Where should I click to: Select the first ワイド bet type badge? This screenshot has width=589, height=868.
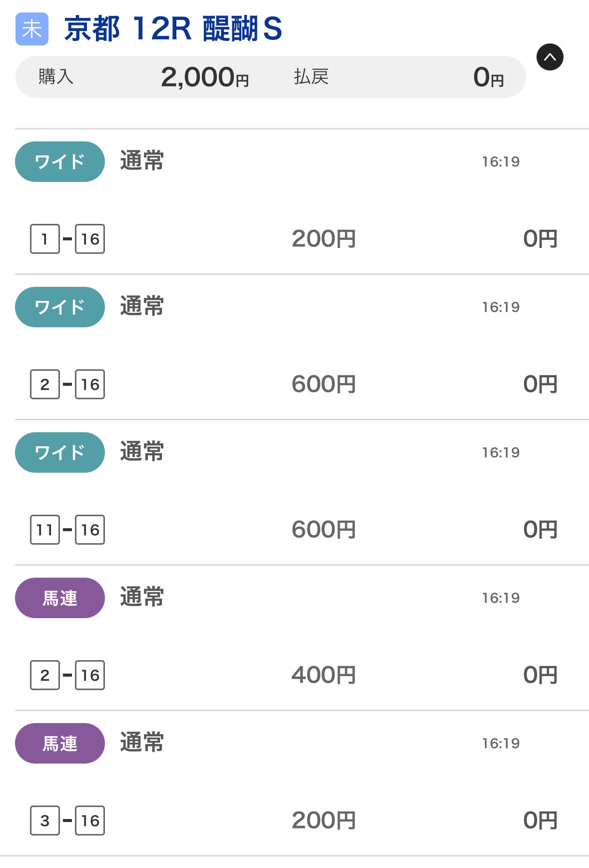[60, 161]
